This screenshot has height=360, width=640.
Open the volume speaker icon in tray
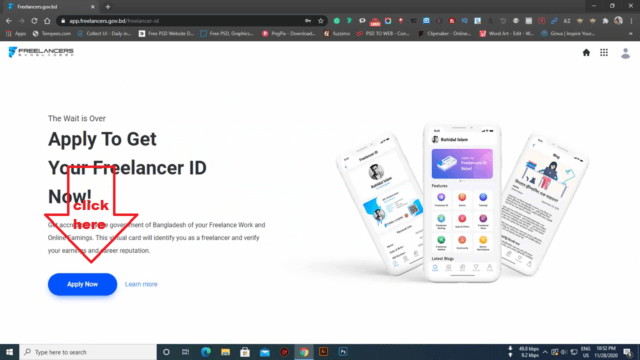click(x=564, y=352)
